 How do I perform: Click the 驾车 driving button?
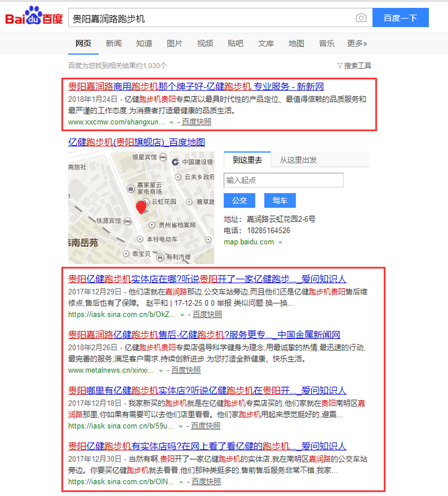(x=280, y=200)
